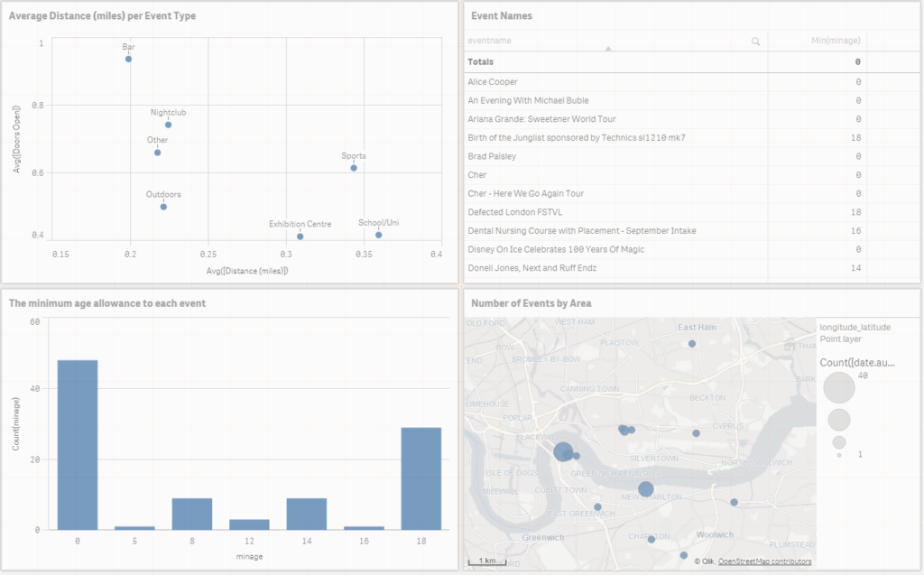This screenshot has width=924, height=575.
Task: Select An Evening With Michael Buble row
Action: click(x=666, y=101)
